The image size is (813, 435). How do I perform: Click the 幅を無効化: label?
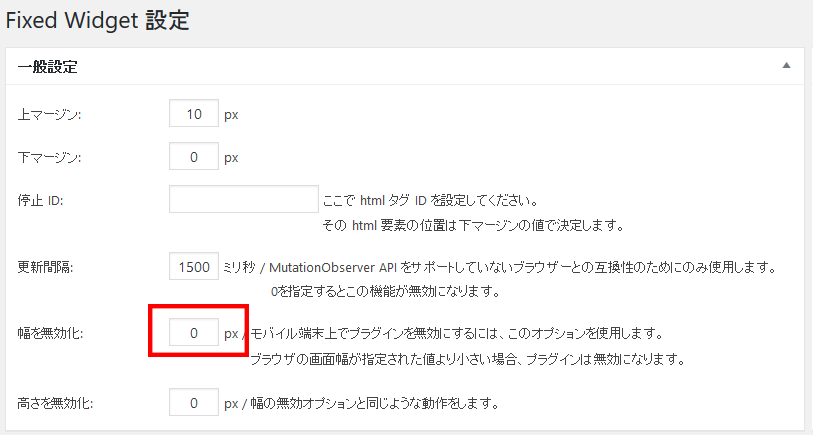pyautogui.click(x=50, y=333)
